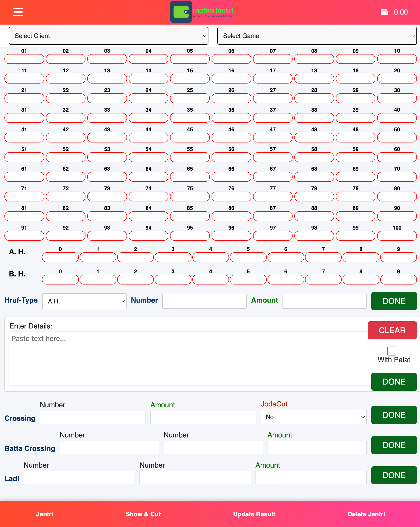Image resolution: width=420 pixels, height=527 pixels.
Task: Click the Amount field beside Hruf-Type
Action: pos(324,301)
